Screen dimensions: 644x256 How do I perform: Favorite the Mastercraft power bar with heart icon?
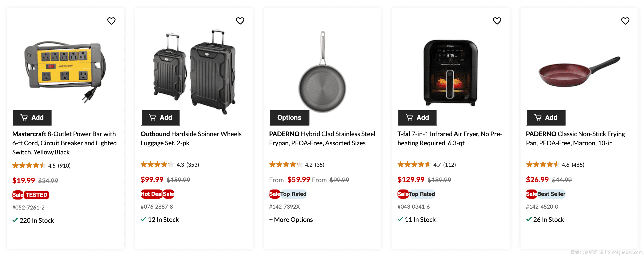click(x=111, y=21)
